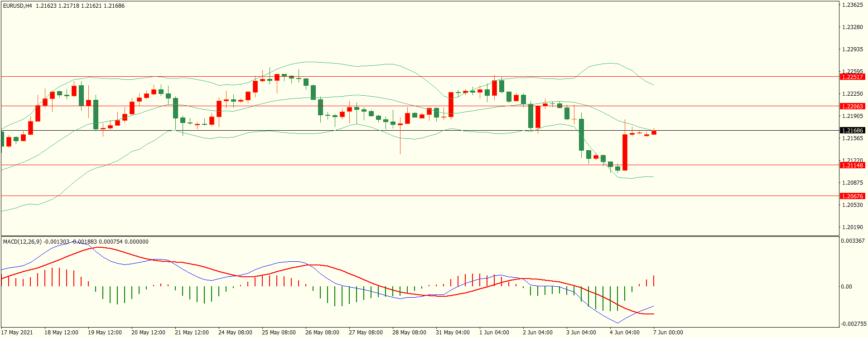
Task: Click the 1 Jun 04:00 time label
Action: coord(494,333)
